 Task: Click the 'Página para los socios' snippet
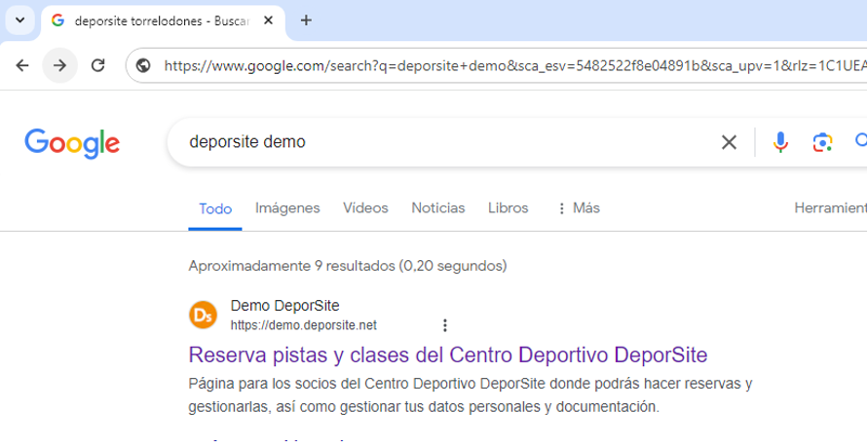point(471,395)
